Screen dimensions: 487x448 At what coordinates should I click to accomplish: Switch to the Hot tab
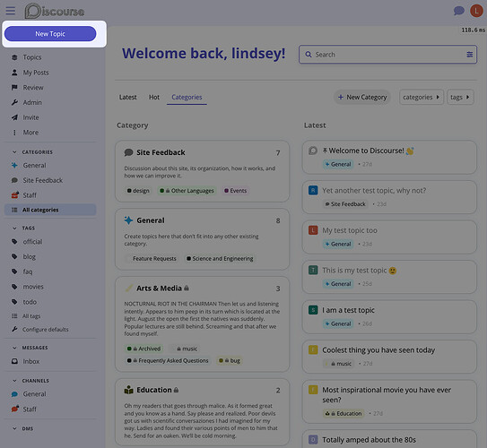click(154, 97)
